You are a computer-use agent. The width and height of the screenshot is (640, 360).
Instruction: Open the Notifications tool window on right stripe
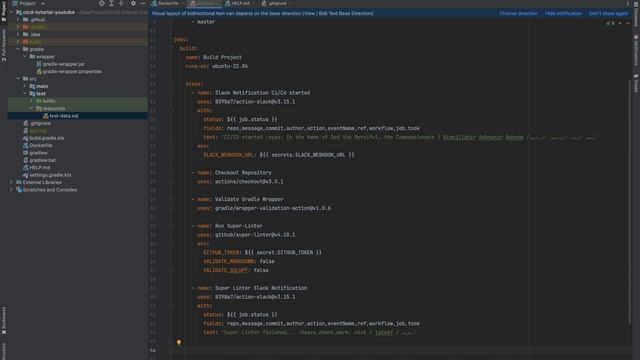point(636,50)
